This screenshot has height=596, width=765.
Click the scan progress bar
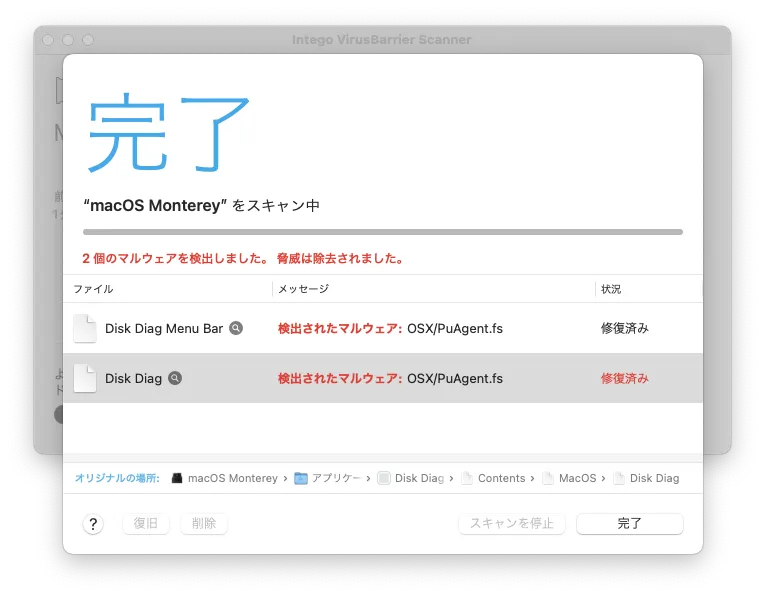(x=383, y=232)
